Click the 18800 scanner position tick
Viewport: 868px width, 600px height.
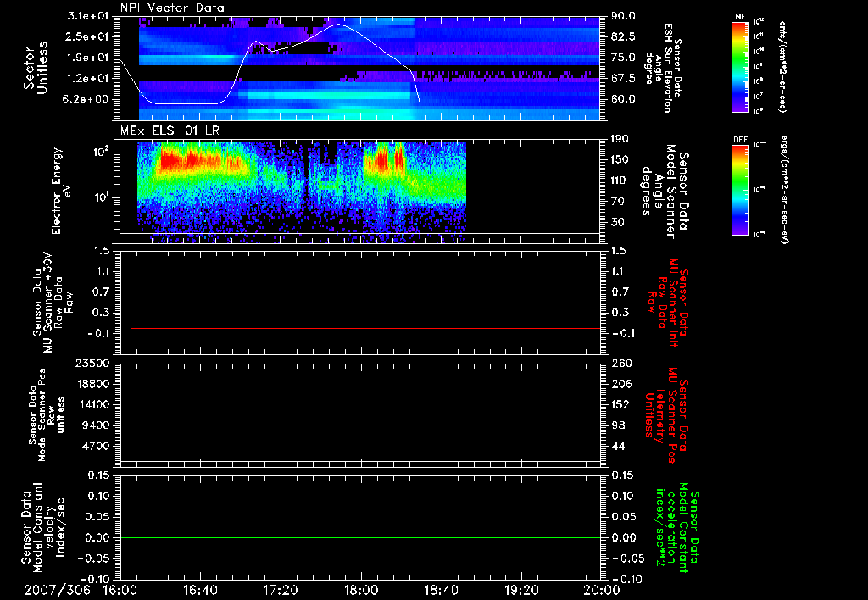point(92,384)
